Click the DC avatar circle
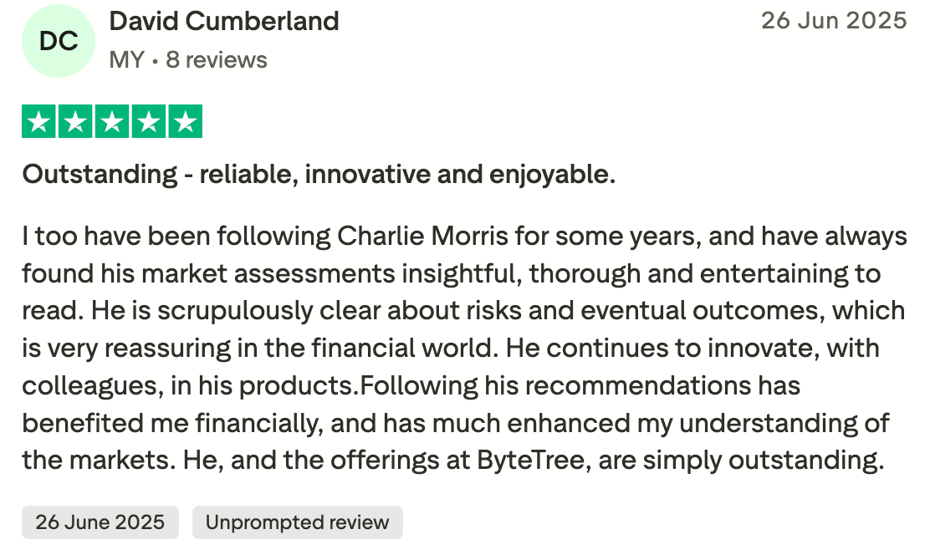Image resolution: width=930 pixels, height=560 pixels. (59, 41)
